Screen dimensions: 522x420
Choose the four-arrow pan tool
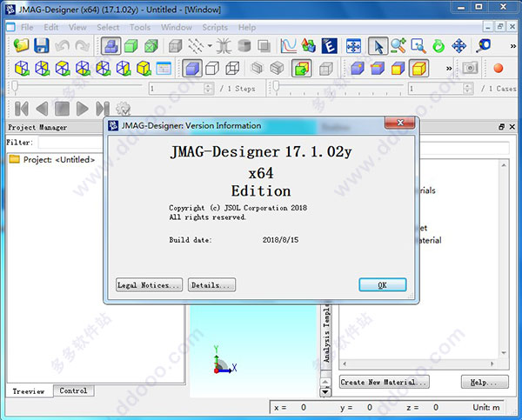pos(459,46)
